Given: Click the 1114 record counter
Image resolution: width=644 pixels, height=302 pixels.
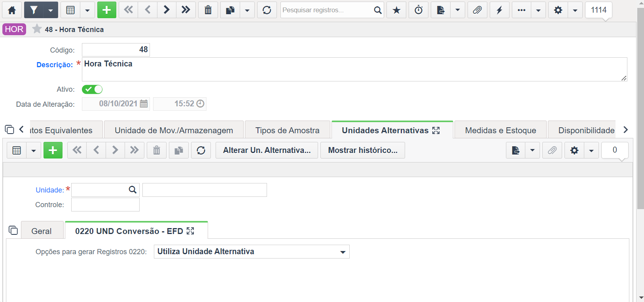Looking at the screenshot, I should pyautogui.click(x=599, y=10).
